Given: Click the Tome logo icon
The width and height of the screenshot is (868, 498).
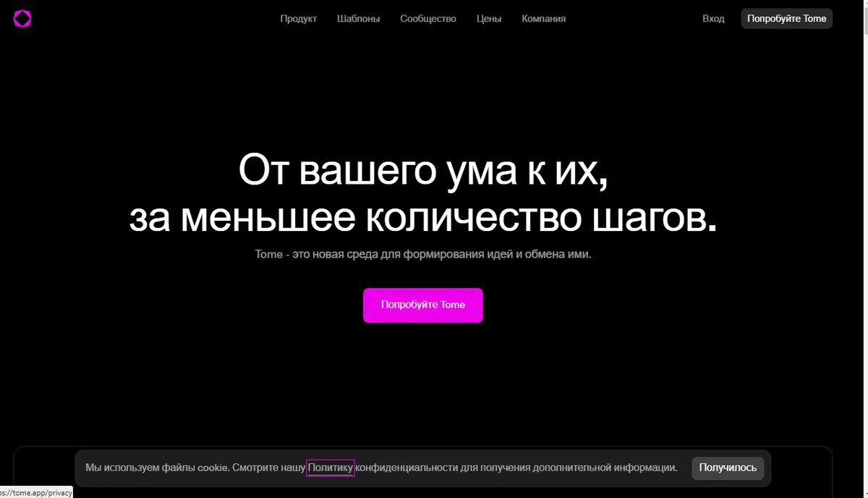Looking at the screenshot, I should pyautogui.click(x=22, y=19).
